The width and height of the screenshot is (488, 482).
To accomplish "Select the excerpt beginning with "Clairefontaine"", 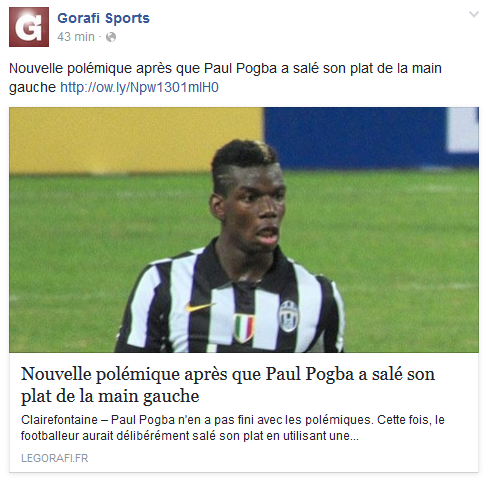I will (233, 428).
